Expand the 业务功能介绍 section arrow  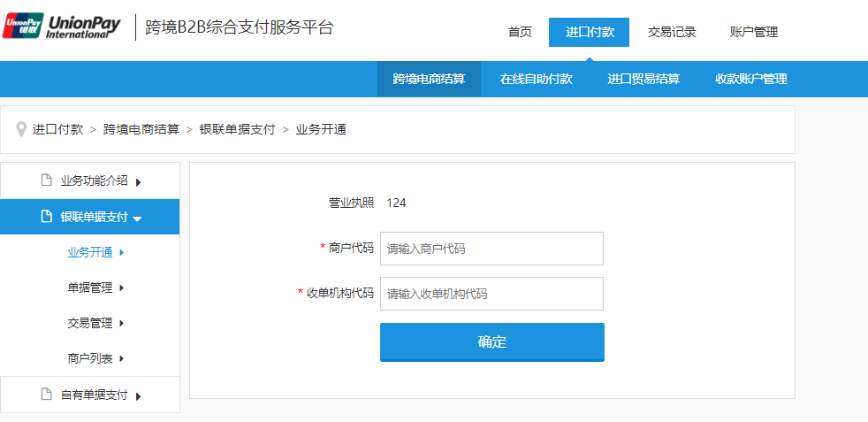point(139,182)
